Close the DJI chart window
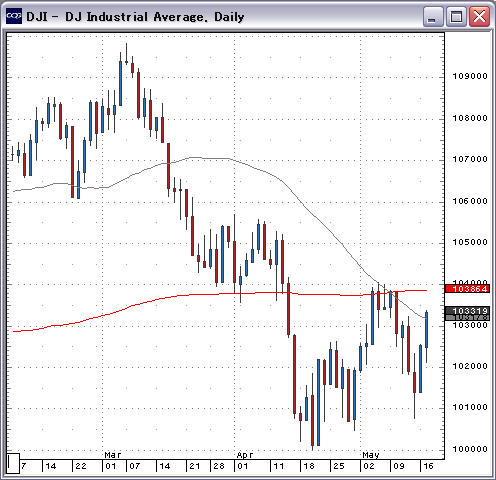 (479, 16)
